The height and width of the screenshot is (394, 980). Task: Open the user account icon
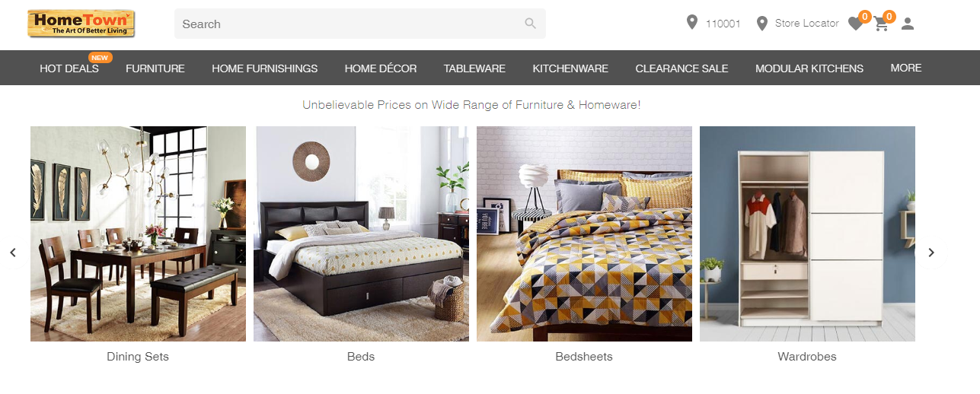(907, 24)
